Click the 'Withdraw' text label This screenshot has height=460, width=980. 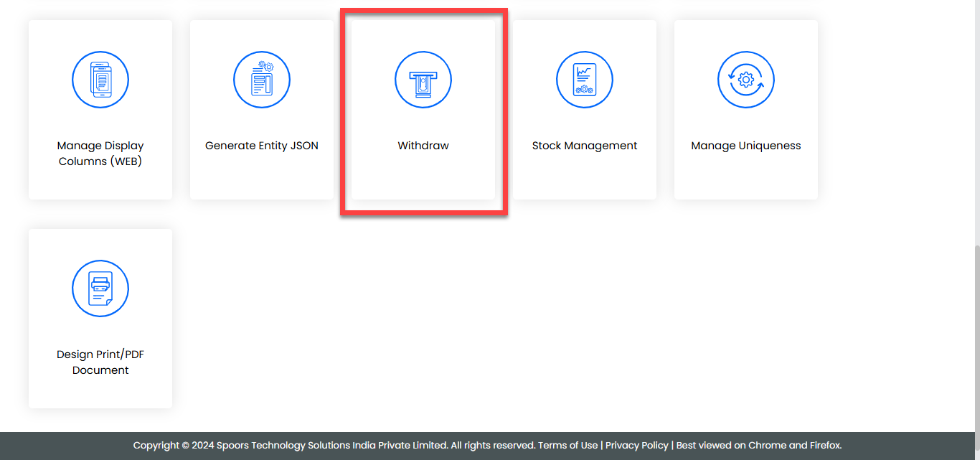click(423, 146)
